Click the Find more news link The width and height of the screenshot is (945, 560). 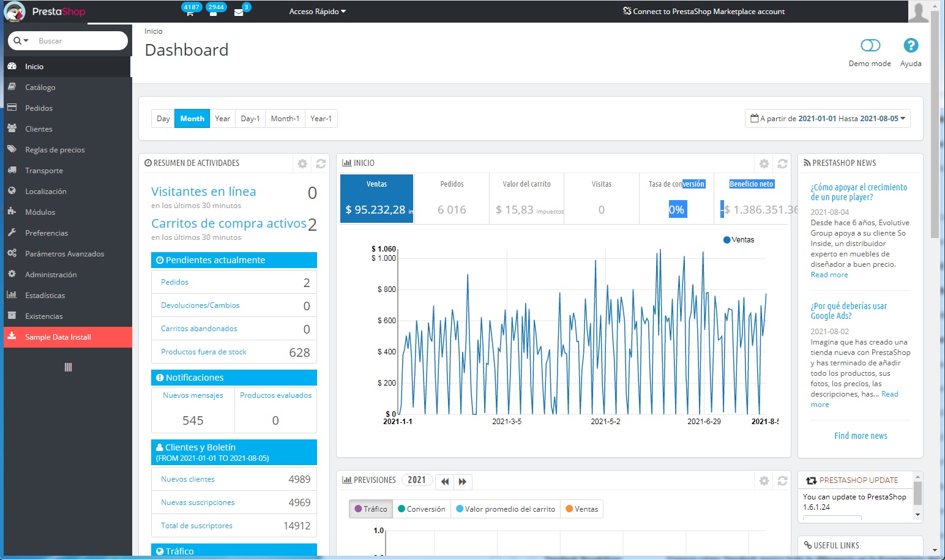860,436
